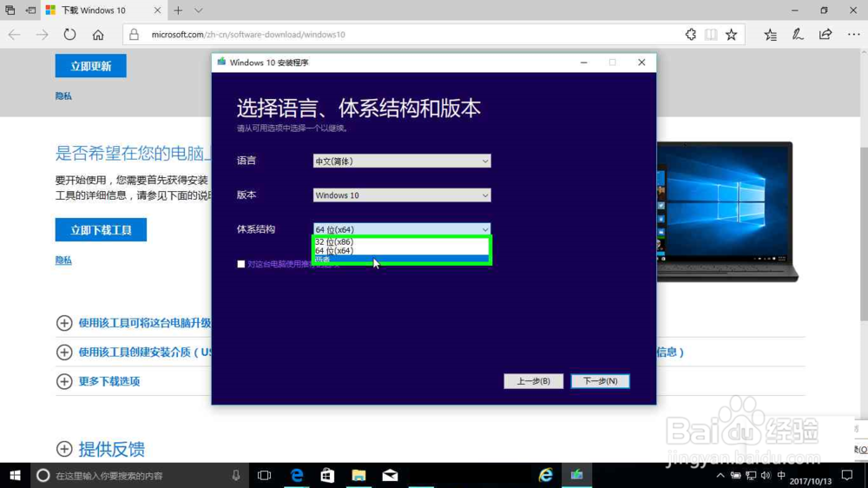This screenshot has height=488, width=868.
Task: Click Windows 10 setup taskbar icon
Action: coord(577,475)
